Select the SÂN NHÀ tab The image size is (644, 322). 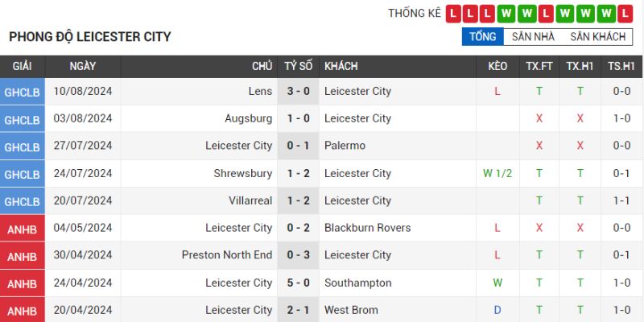coord(533,37)
